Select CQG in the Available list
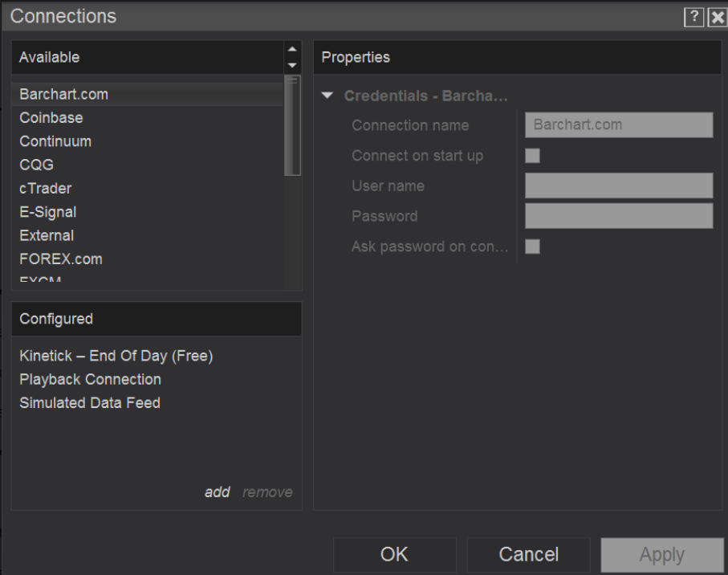 pos(147,165)
